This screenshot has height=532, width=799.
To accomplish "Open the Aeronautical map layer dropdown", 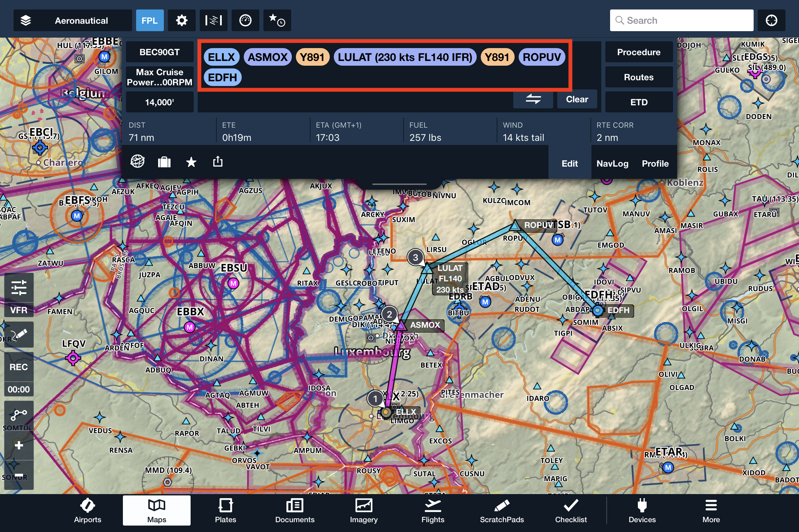I will (x=72, y=20).
